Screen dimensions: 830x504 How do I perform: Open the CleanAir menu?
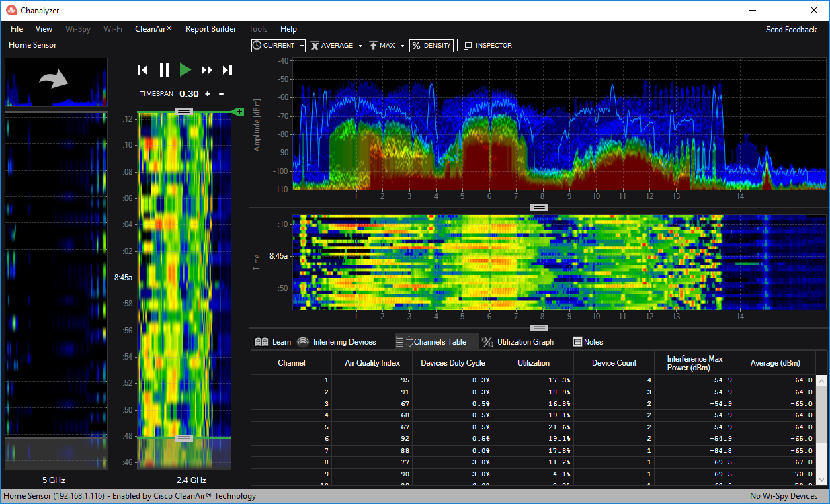[x=153, y=29]
